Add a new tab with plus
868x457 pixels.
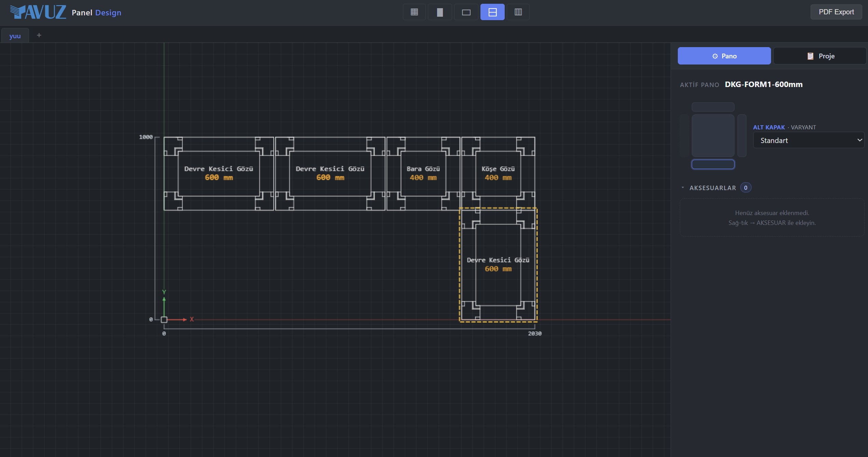(39, 35)
